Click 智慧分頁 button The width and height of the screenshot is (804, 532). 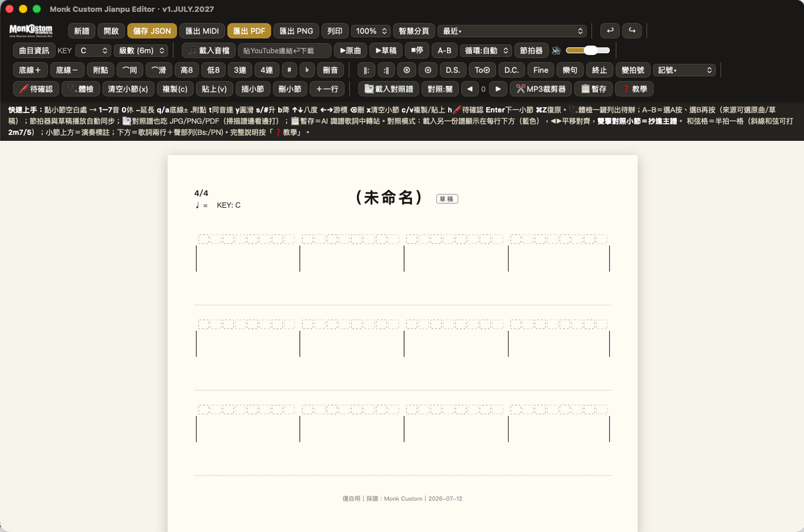pos(414,31)
